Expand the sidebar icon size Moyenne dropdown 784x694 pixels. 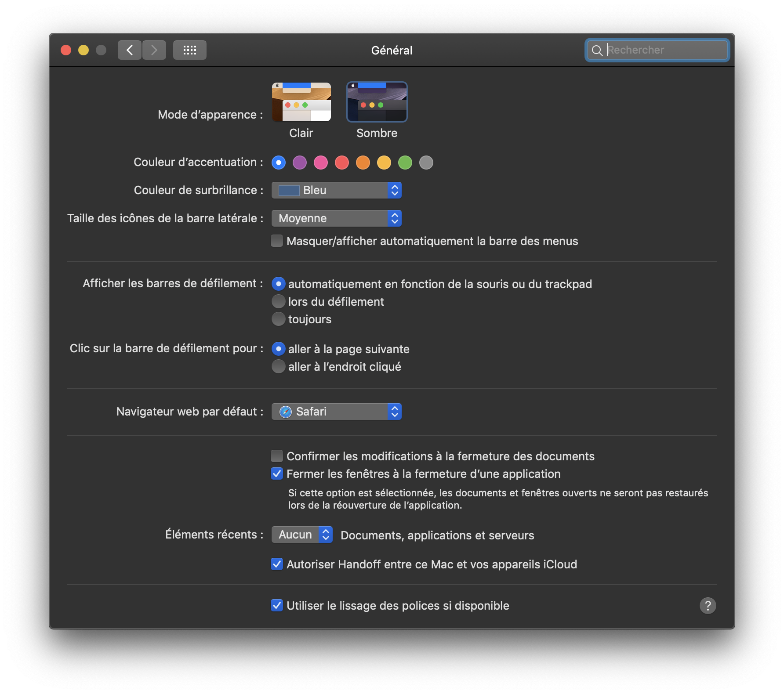(x=336, y=218)
